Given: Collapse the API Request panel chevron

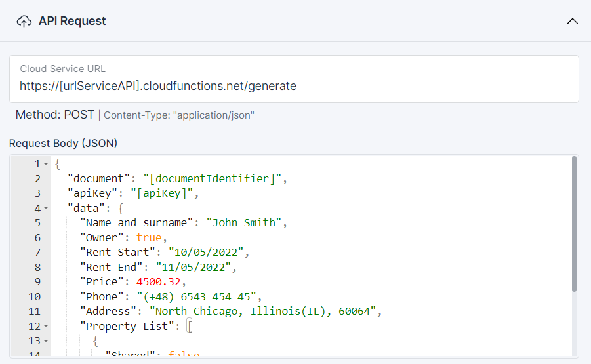Looking at the screenshot, I should click(x=572, y=21).
